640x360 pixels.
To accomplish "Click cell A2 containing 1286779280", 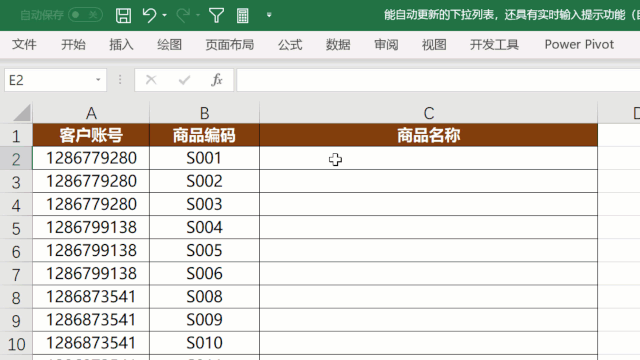I will point(91,158).
